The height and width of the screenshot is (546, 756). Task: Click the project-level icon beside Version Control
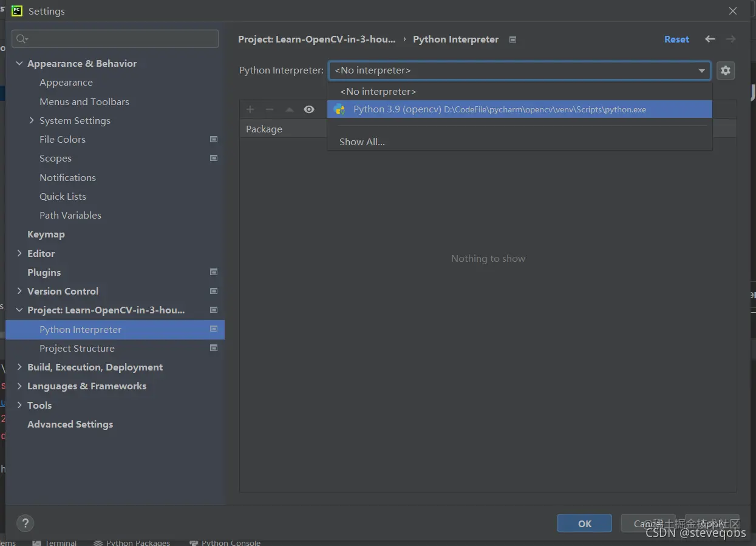(214, 291)
